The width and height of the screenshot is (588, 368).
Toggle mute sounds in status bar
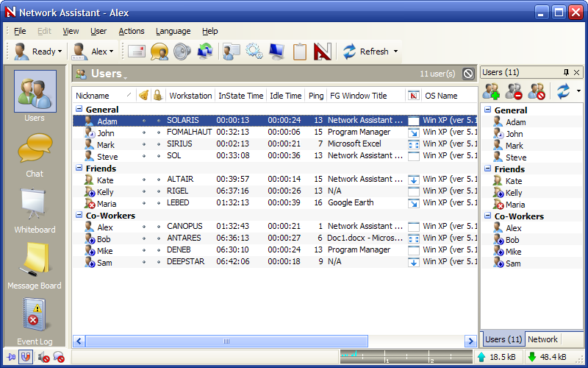click(x=43, y=358)
